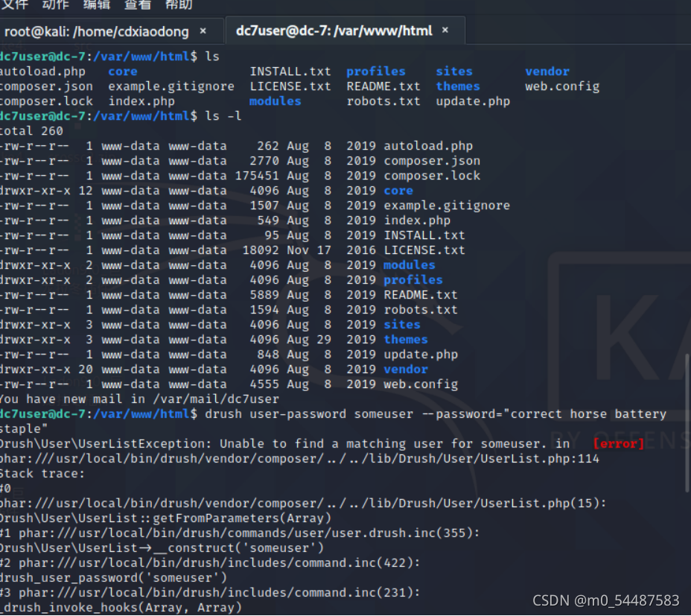The width and height of the screenshot is (691, 616).
Task: Click 'example.gitignore' in the first ls output
Action: (171, 86)
